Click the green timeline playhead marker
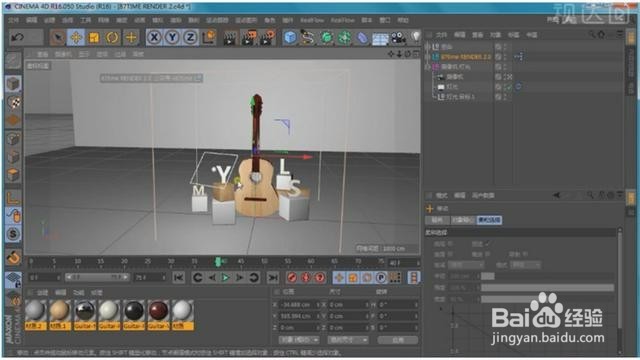The width and height of the screenshot is (640, 360). pyautogui.click(x=218, y=262)
